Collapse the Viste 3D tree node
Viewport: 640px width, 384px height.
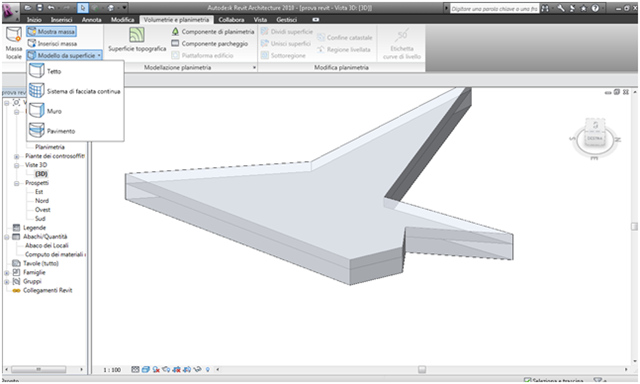[17, 165]
